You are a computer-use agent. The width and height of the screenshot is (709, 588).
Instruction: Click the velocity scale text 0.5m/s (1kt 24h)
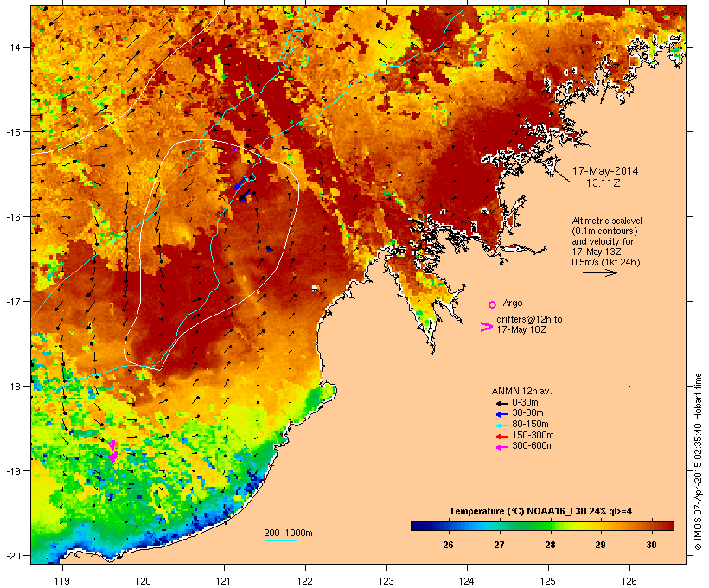tap(606, 262)
